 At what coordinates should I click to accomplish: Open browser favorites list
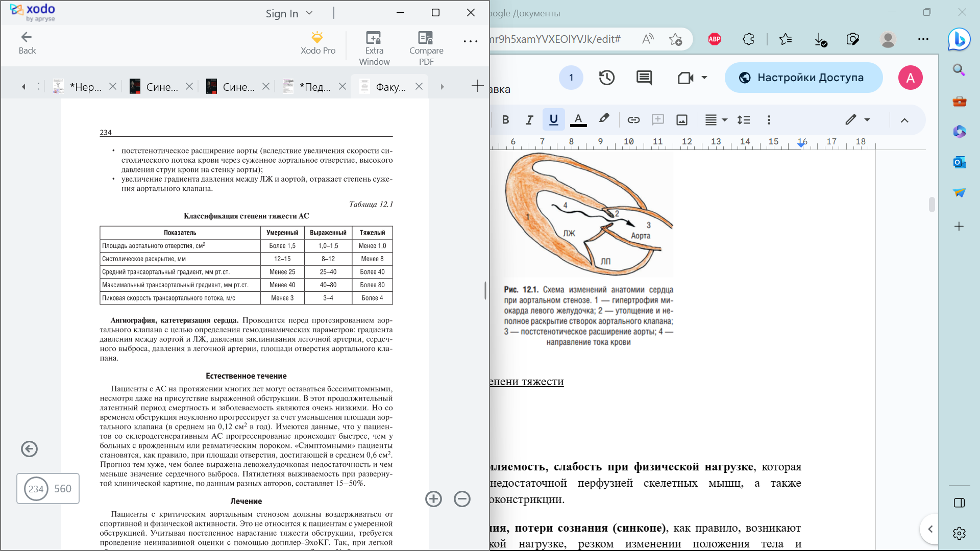tap(786, 39)
